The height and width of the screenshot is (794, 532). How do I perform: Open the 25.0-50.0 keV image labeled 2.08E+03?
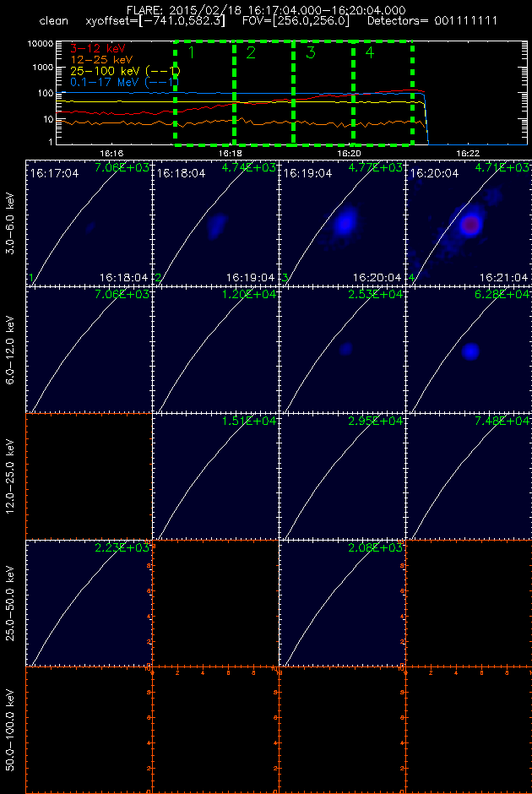coord(342,604)
